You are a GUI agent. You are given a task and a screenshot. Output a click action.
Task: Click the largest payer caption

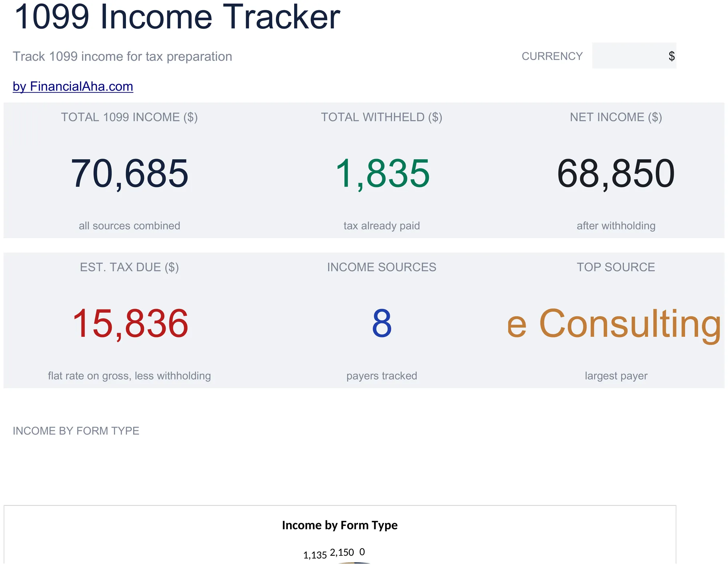(616, 376)
